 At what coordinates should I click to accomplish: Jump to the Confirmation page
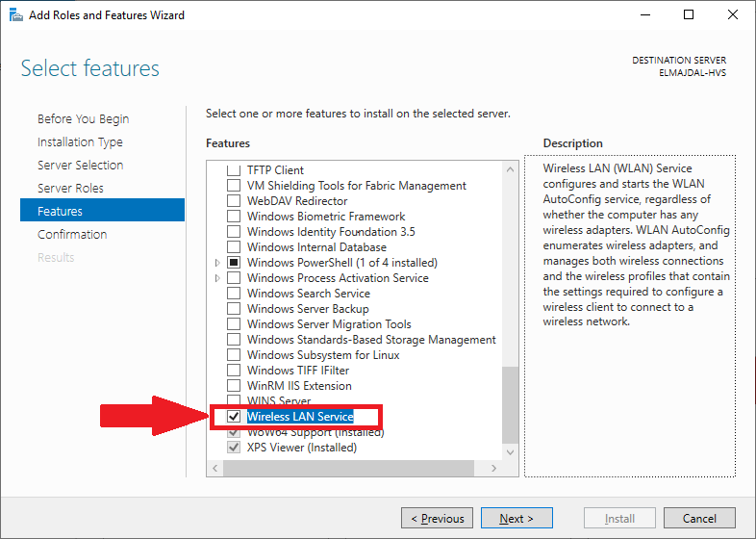72,234
